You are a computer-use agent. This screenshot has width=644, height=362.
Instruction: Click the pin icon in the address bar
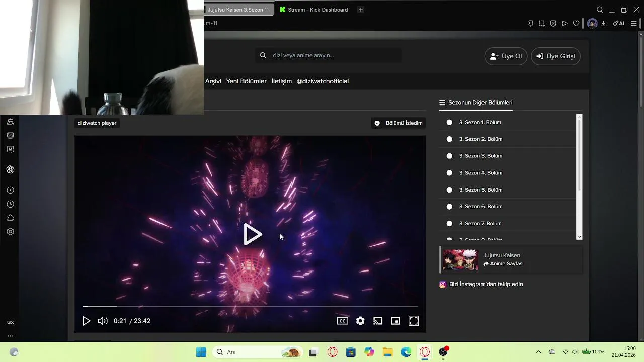530,23
